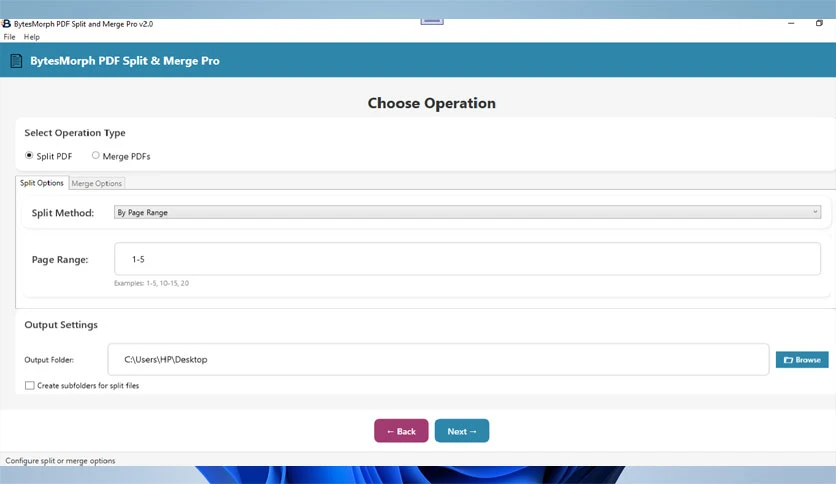Click the Page Range input field
This screenshot has height=484, width=836.
[x=467, y=259]
